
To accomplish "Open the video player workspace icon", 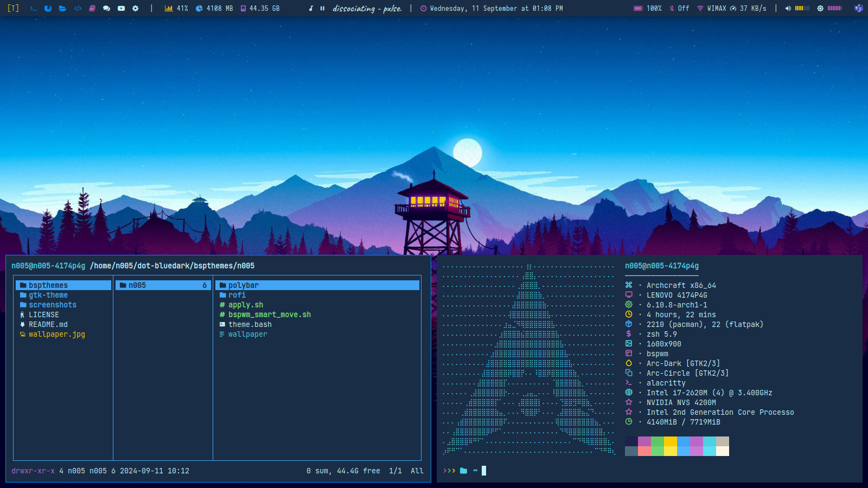I will click(x=121, y=8).
